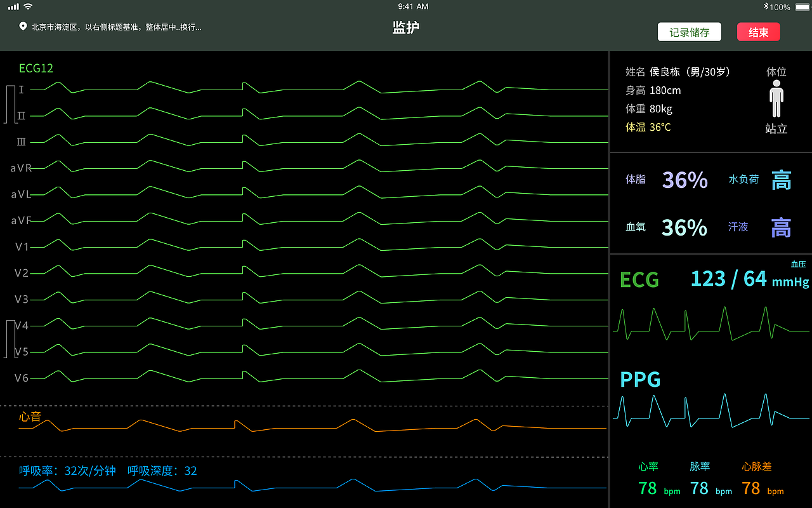Image resolution: width=812 pixels, height=508 pixels.
Task: Click the green ECG heading in side panel
Action: pos(639,280)
